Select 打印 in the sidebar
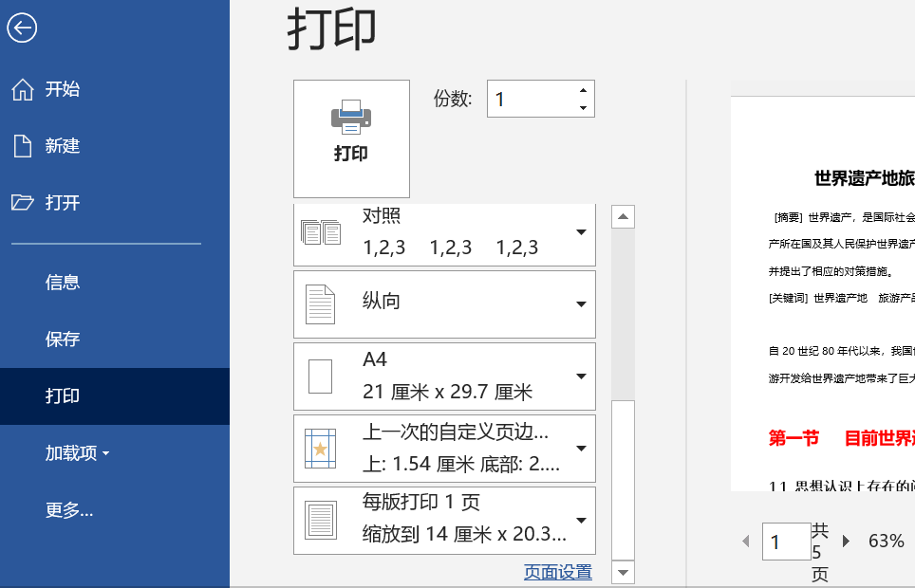Viewport: 915px width, 588px height. (114, 396)
